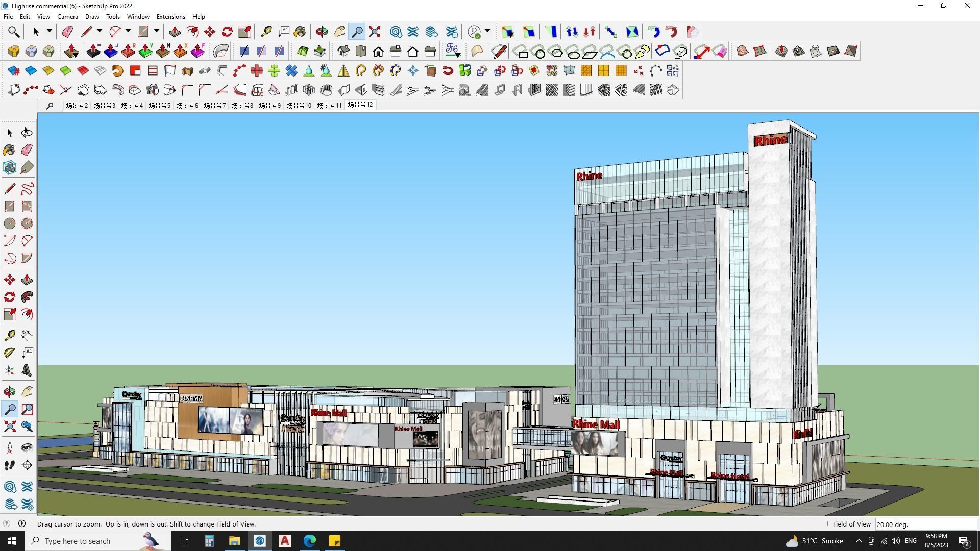Screen dimensions: 980x551
Task: Switch to scene tab 场景号11
Action: pyautogui.click(x=329, y=106)
